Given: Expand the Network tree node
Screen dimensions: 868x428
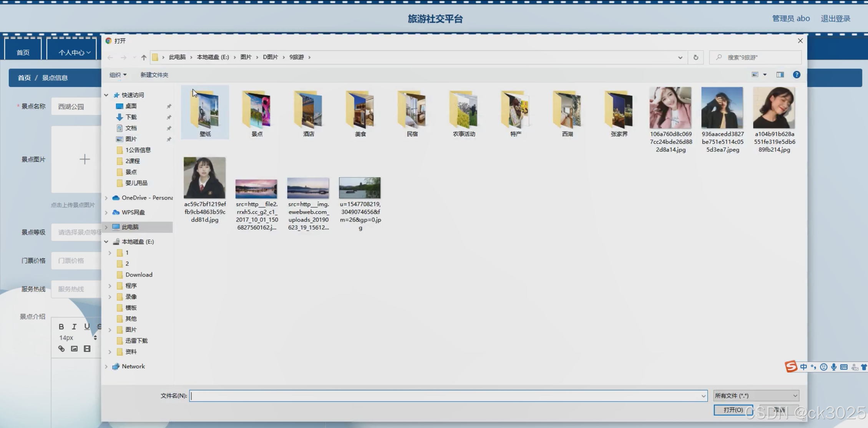Looking at the screenshot, I should point(106,366).
